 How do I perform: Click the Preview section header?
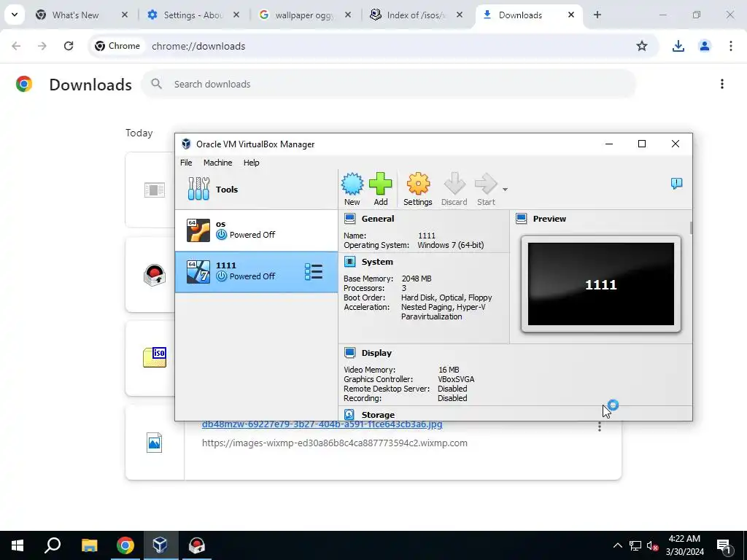pyautogui.click(x=549, y=219)
